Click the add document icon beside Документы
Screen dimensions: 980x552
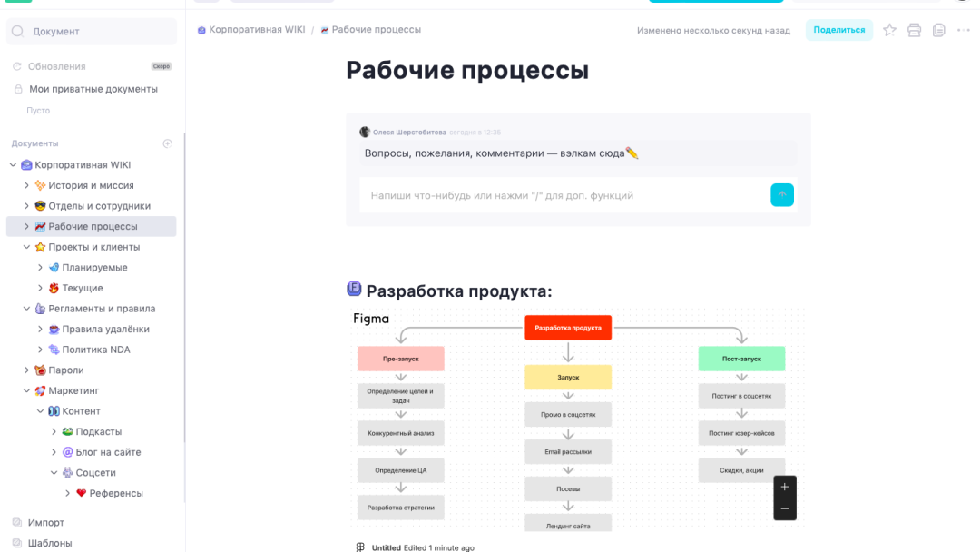tap(167, 143)
